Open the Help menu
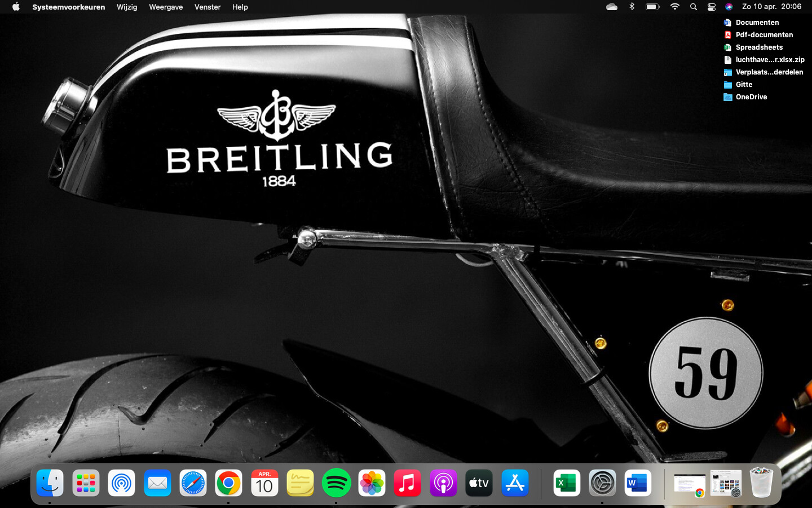 click(240, 7)
